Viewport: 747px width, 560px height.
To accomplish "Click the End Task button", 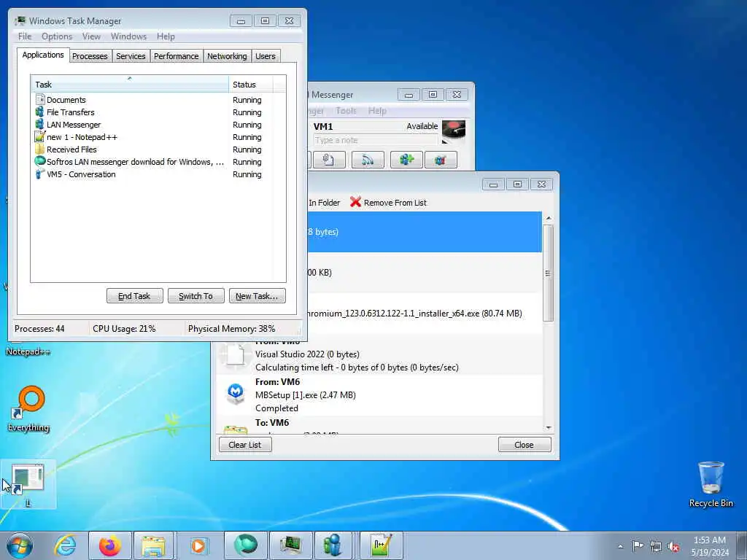I will pos(135,296).
